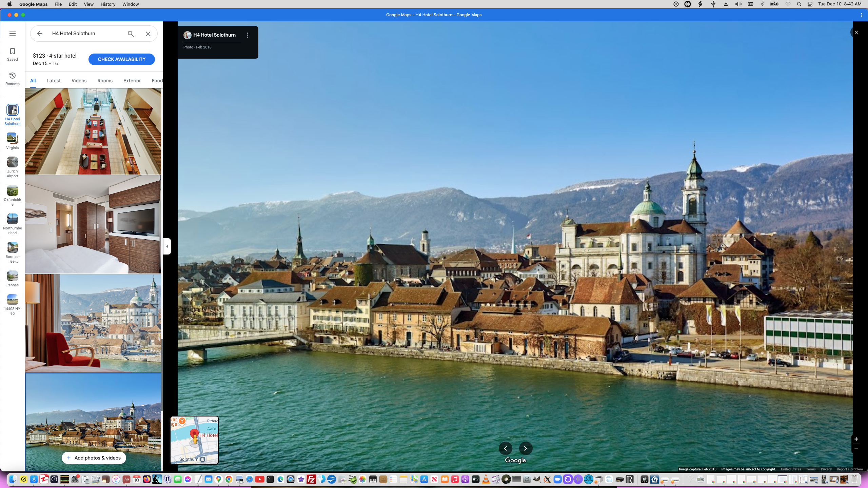Click Check Availability button
The width and height of the screenshot is (868, 488).
(121, 59)
